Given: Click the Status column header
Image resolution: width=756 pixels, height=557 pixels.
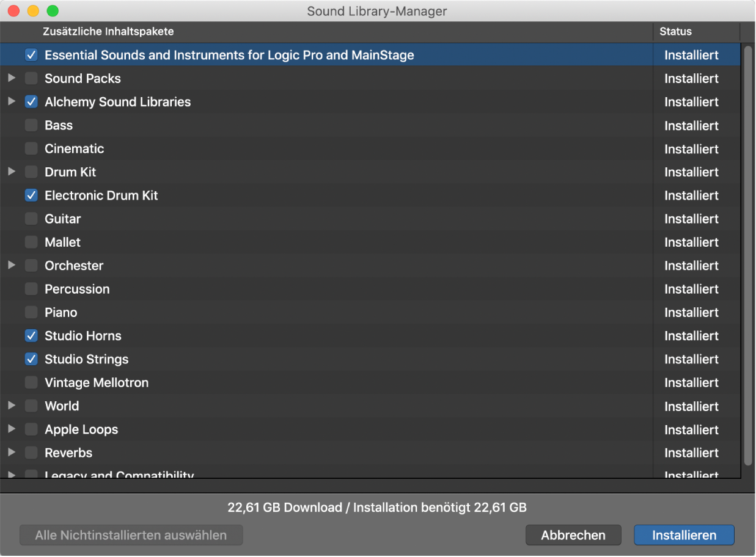Looking at the screenshot, I should click(x=675, y=32).
